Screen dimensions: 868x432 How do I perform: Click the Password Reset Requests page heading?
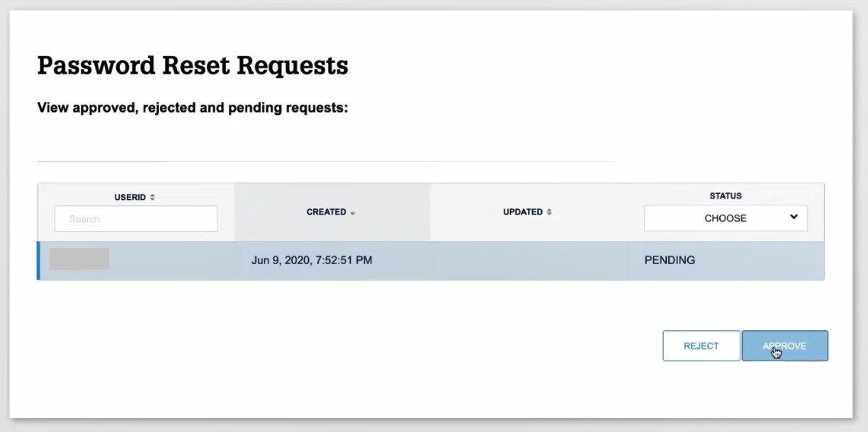coord(193,64)
